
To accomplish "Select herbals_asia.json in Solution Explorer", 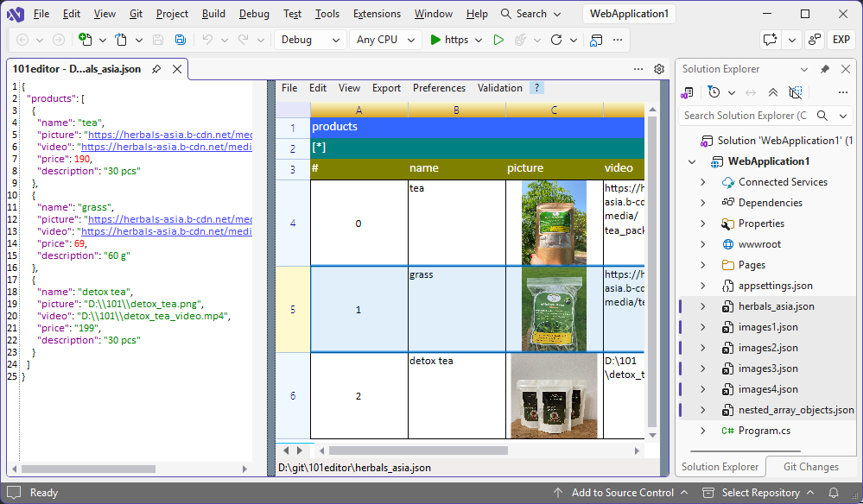I will point(776,306).
